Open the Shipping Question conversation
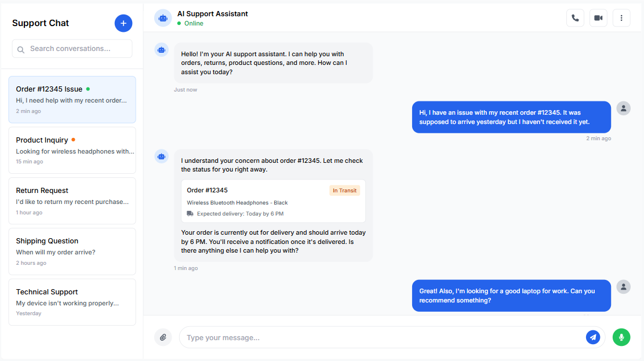Image resolution: width=644 pixels, height=361 pixels. tap(72, 251)
